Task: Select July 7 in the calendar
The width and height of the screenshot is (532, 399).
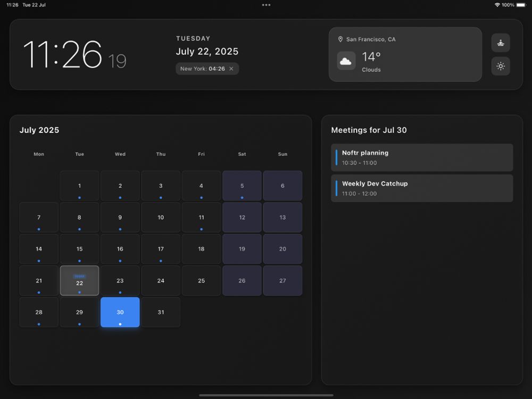Action: (x=39, y=217)
